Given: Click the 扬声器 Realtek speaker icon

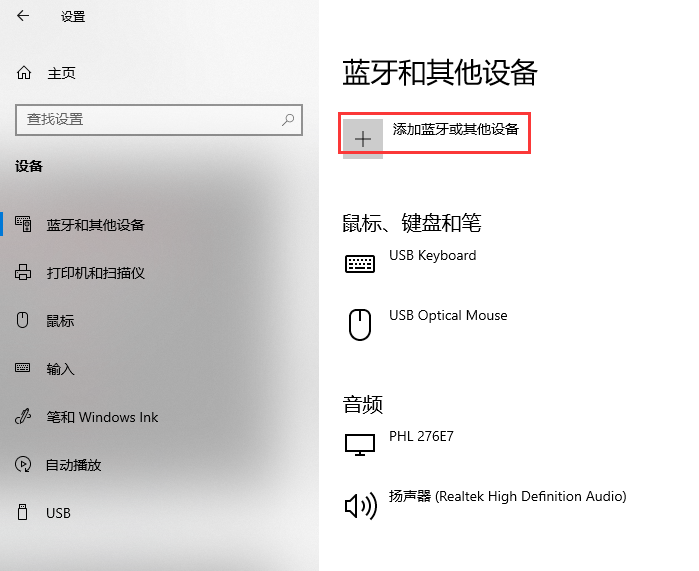Looking at the screenshot, I should click(359, 505).
